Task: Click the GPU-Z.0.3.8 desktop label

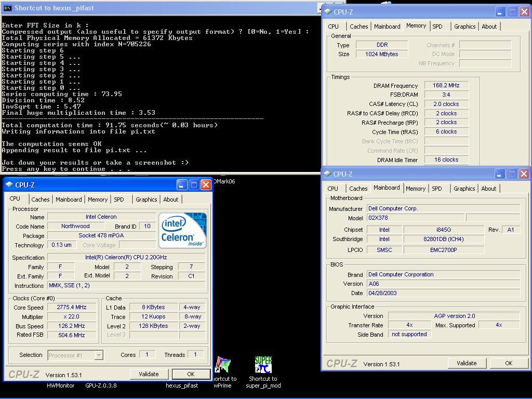Action: pyautogui.click(x=101, y=385)
